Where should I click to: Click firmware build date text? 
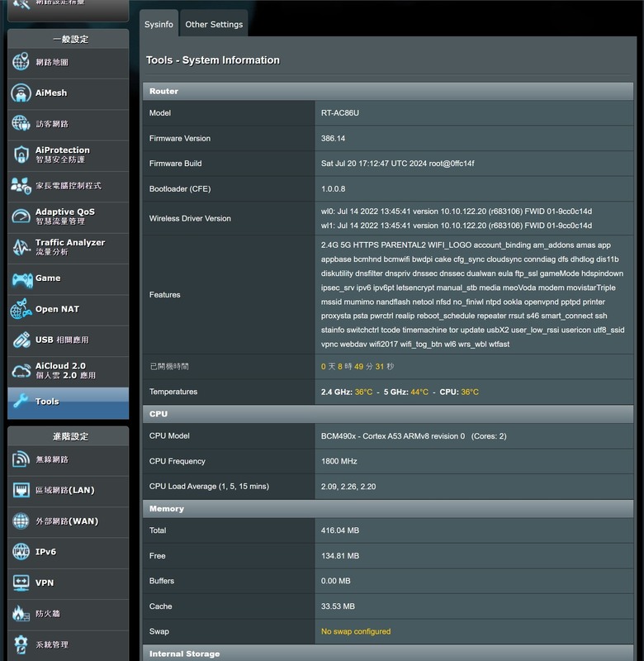397,164
